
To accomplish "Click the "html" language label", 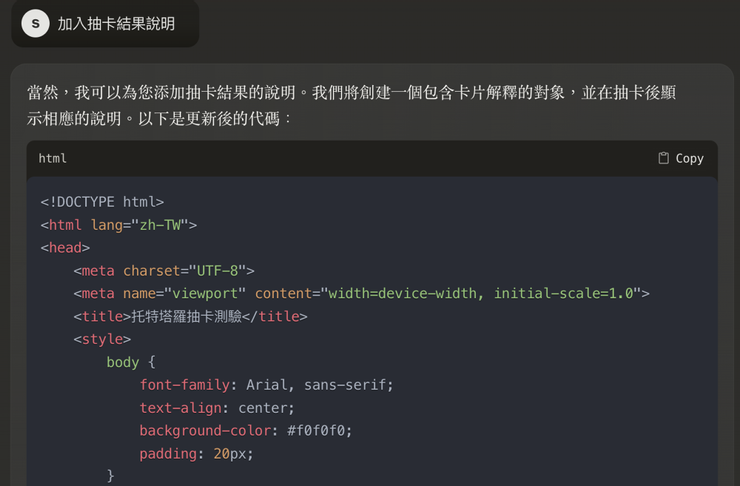I will click(x=53, y=158).
